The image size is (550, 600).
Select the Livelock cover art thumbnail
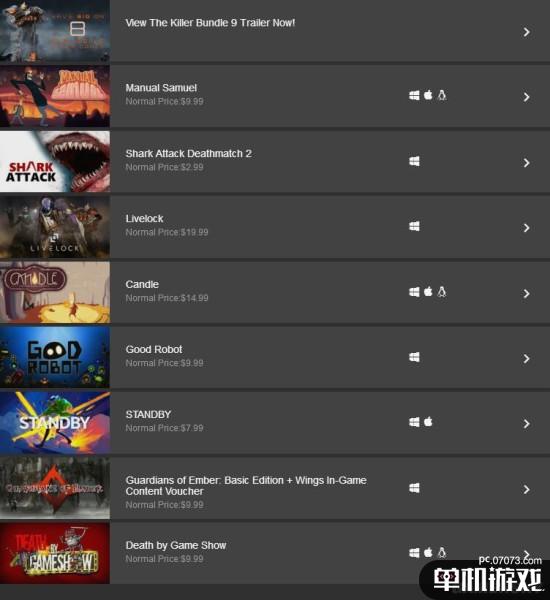pyautogui.click(x=55, y=227)
